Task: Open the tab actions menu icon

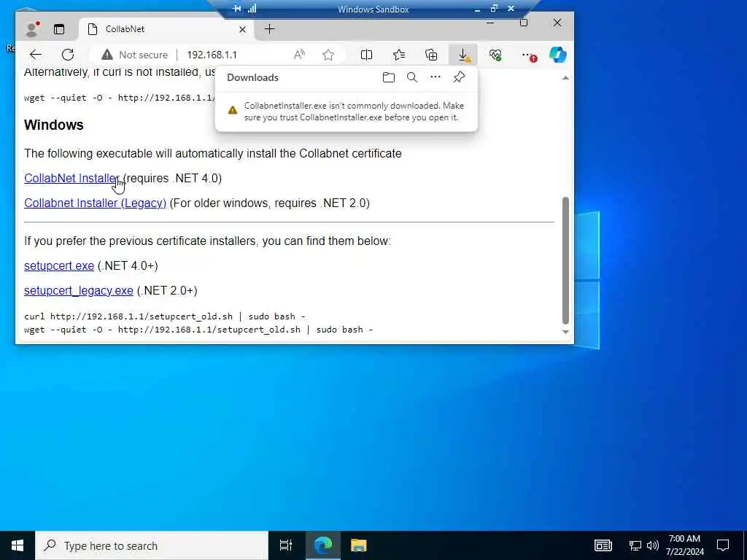Action: click(59, 29)
